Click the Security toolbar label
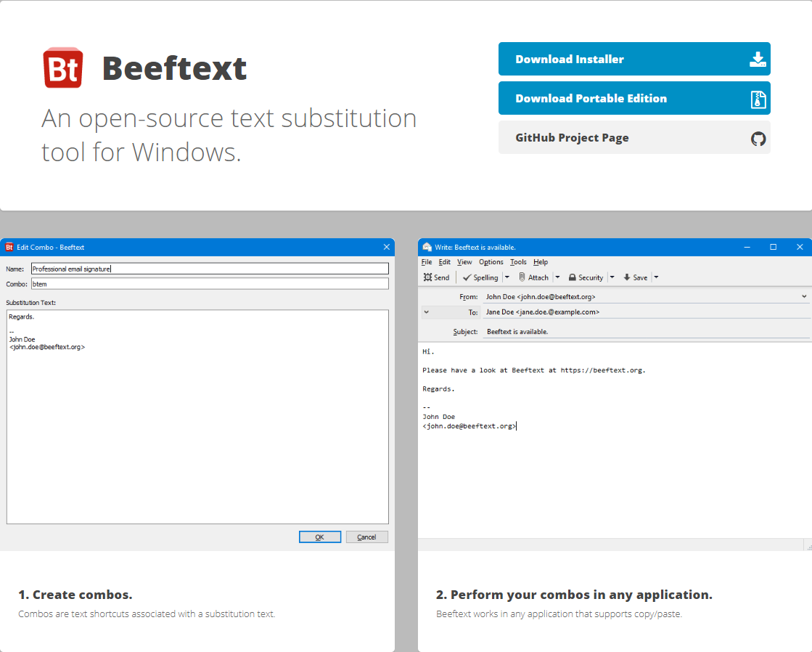 pyautogui.click(x=591, y=278)
